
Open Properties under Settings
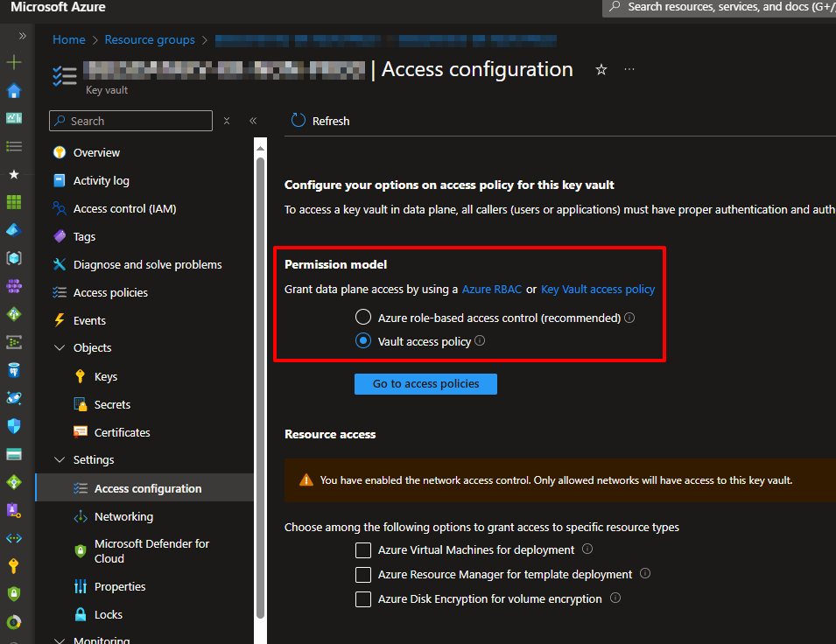(x=120, y=586)
